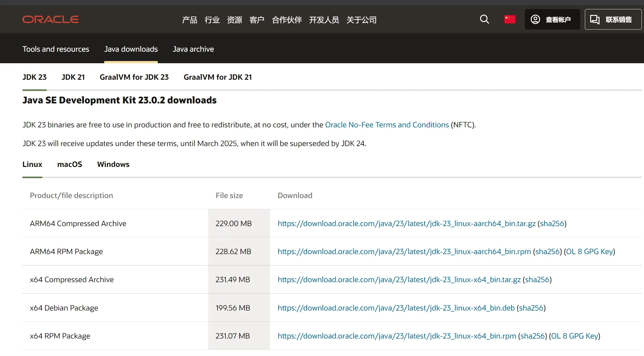Open sha256 for ARM64 Compressed Archive
This screenshot has width=644, height=356.
coord(552,224)
